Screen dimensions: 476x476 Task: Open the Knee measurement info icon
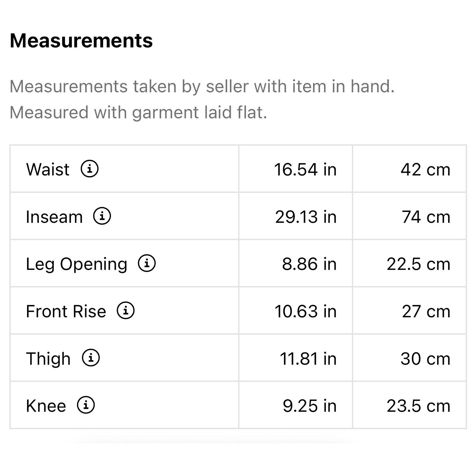86,405
